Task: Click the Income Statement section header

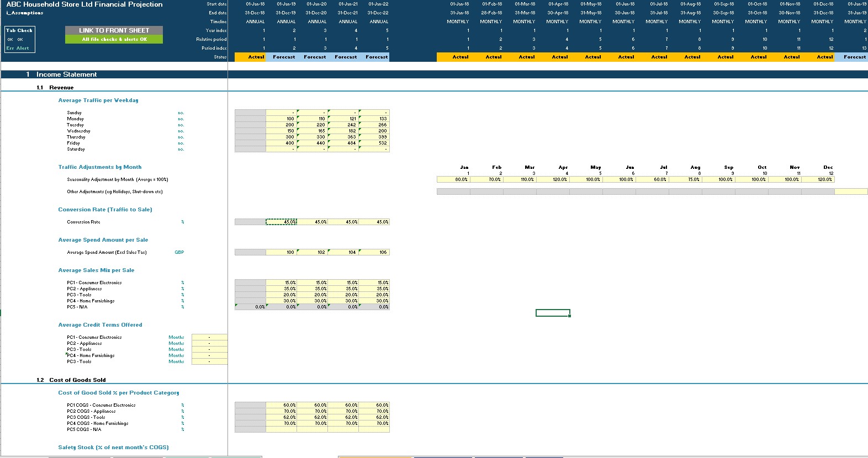Action: click(x=66, y=74)
